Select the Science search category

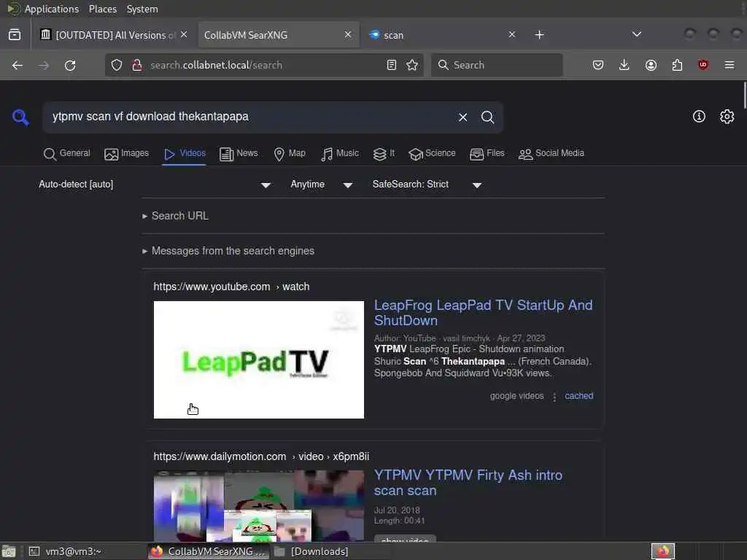pyautogui.click(x=432, y=153)
